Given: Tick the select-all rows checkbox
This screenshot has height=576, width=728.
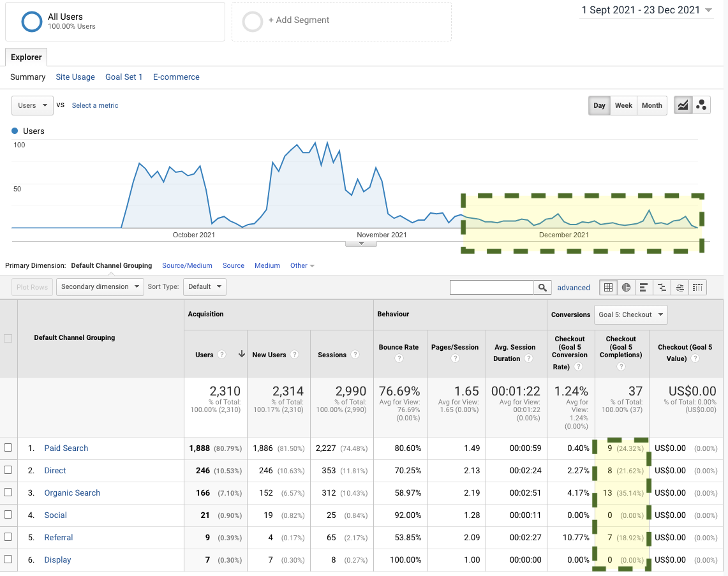Looking at the screenshot, I should [x=8, y=338].
